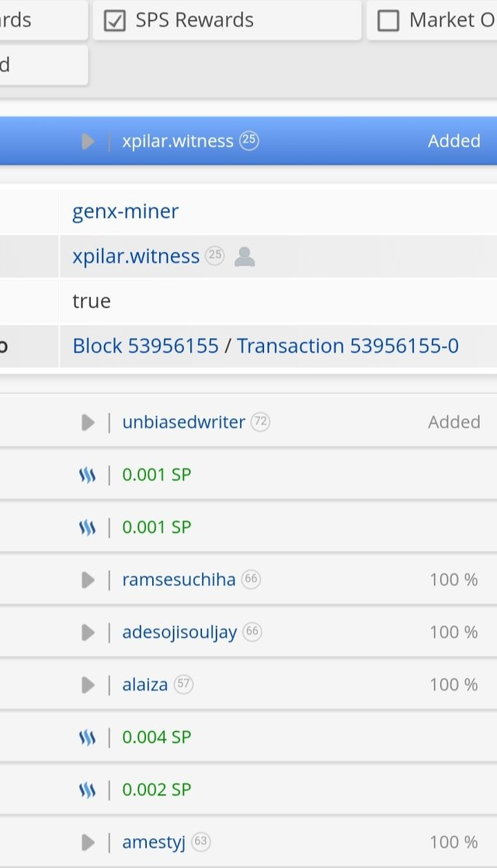497x868 pixels.
Task: Expand the unbiasedwriter row arrow
Action: coord(88,422)
